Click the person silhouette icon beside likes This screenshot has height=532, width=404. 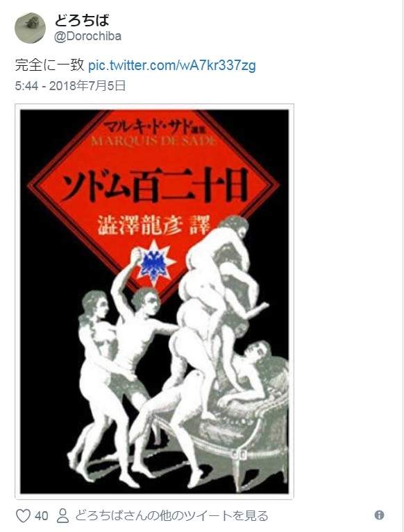62,516
